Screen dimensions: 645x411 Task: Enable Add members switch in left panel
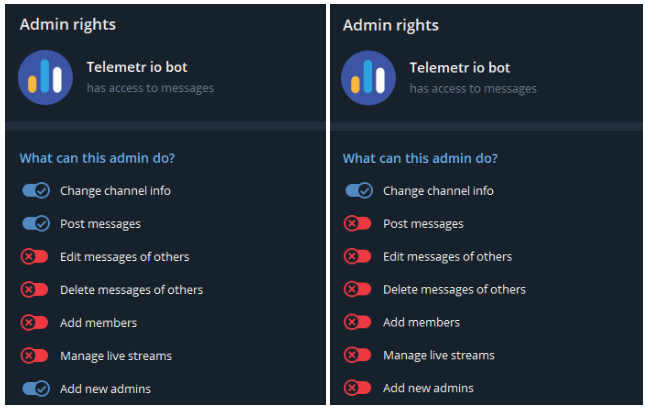[x=35, y=323]
